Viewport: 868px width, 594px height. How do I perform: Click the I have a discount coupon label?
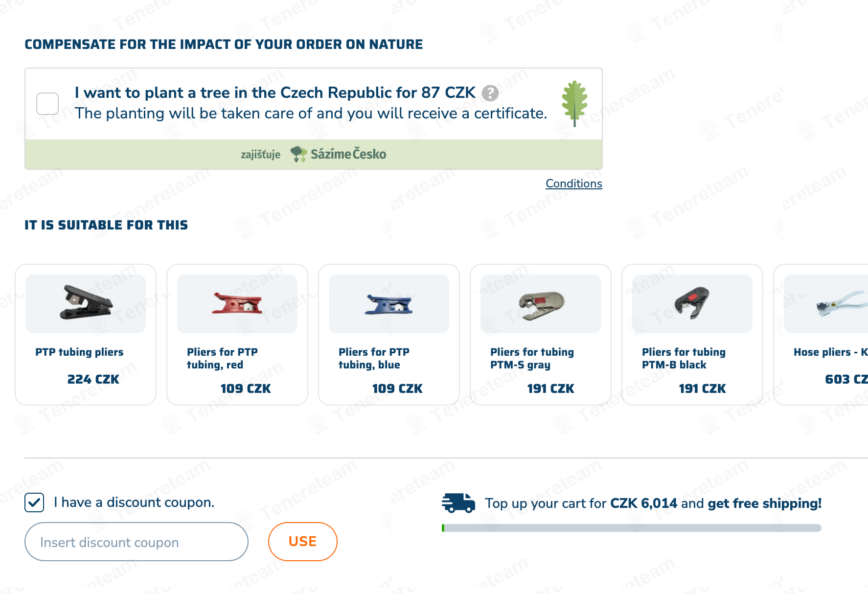(134, 503)
